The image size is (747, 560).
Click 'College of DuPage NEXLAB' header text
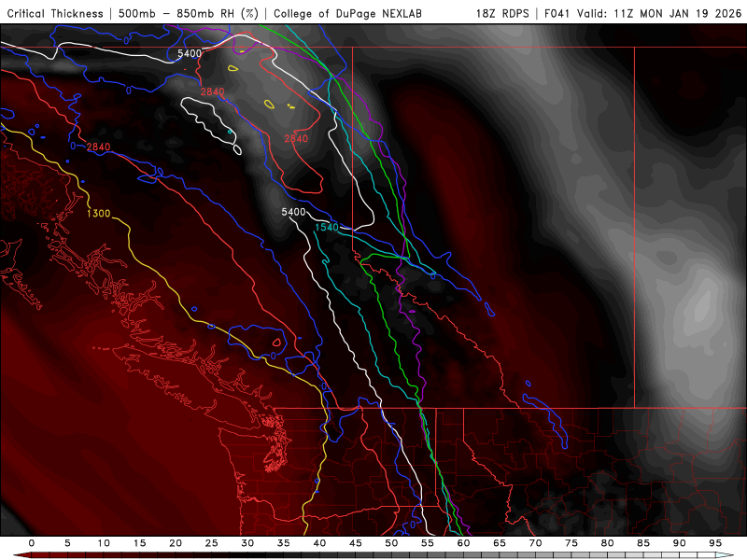pyautogui.click(x=347, y=13)
